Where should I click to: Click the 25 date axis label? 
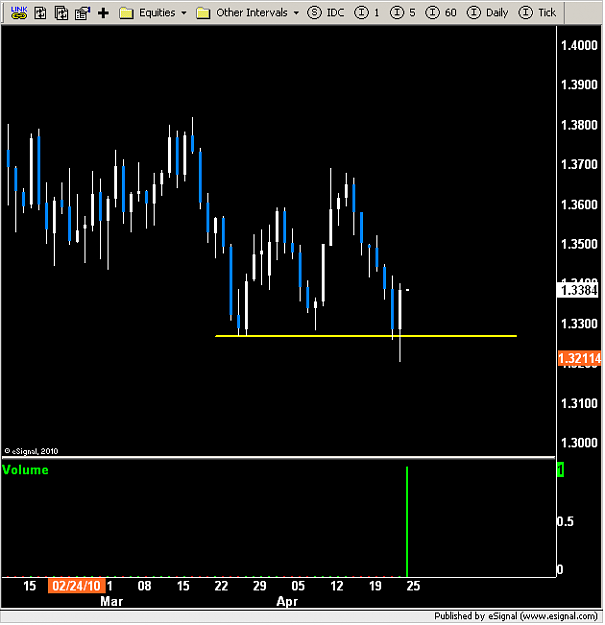pos(413,586)
